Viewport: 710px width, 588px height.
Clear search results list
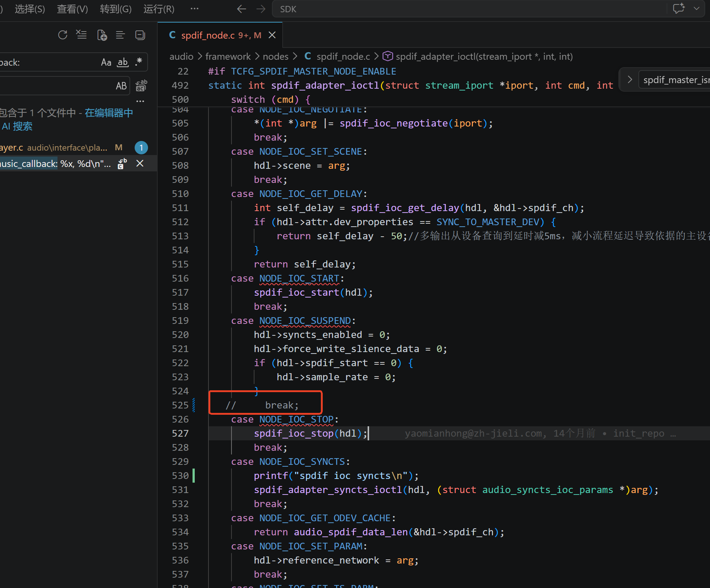pyautogui.click(x=81, y=35)
